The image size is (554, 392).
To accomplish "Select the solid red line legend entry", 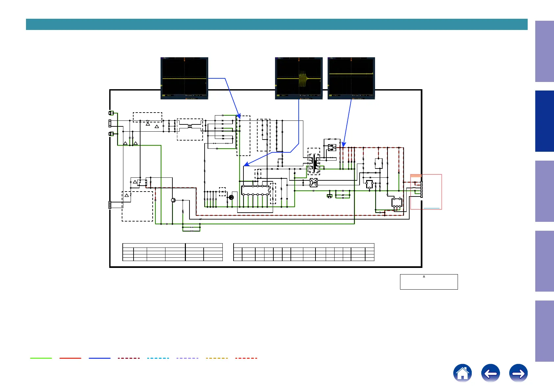I will pyautogui.click(x=70, y=358).
